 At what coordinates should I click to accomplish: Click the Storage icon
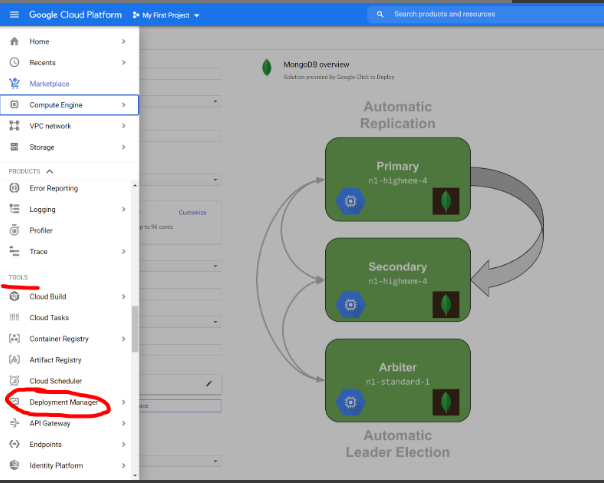14,147
